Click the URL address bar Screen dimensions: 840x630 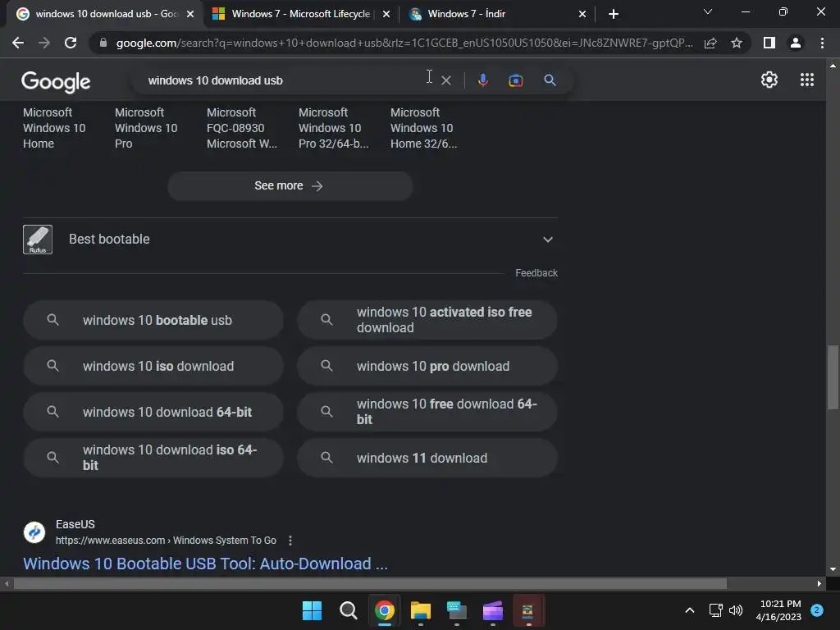(x=404, y=43)
